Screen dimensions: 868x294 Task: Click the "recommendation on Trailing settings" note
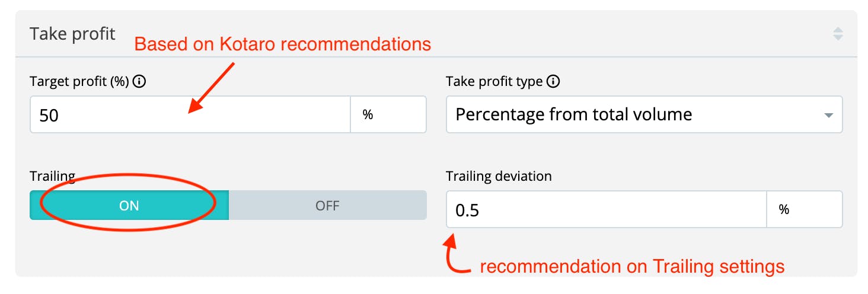click(x=632, y=267)
